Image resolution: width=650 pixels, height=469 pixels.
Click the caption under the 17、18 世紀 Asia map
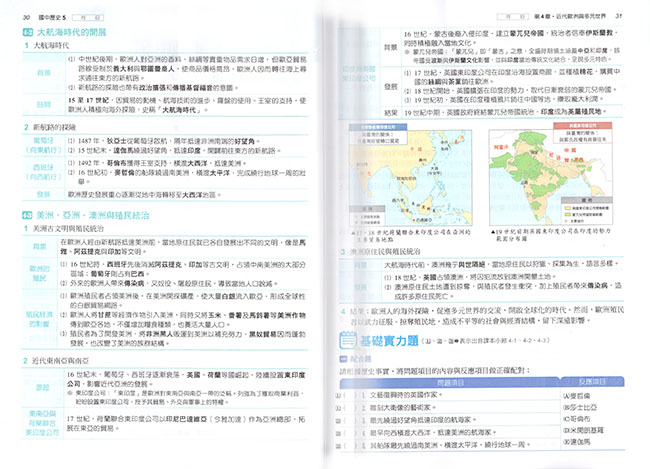411,236
